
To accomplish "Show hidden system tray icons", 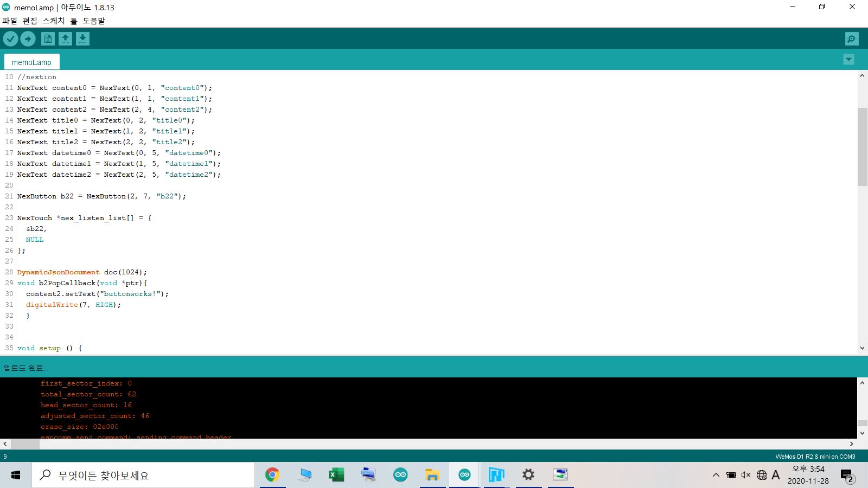I will click(716, 475).
